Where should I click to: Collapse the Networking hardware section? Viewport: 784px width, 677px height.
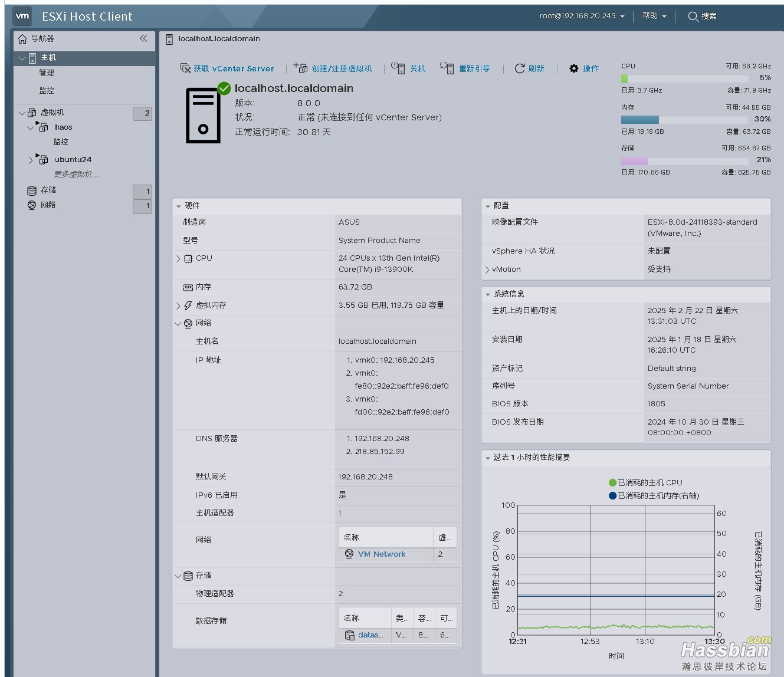coord(178,323)
